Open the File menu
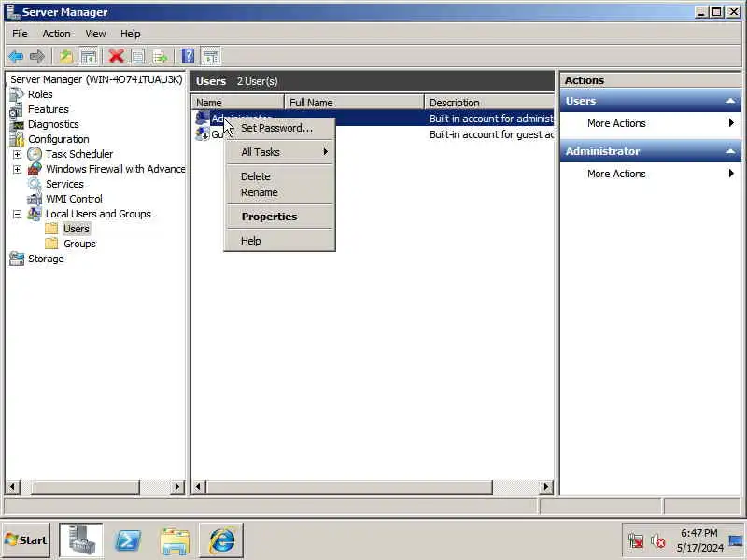Viewport: 747px width, 560px height. 20,34
